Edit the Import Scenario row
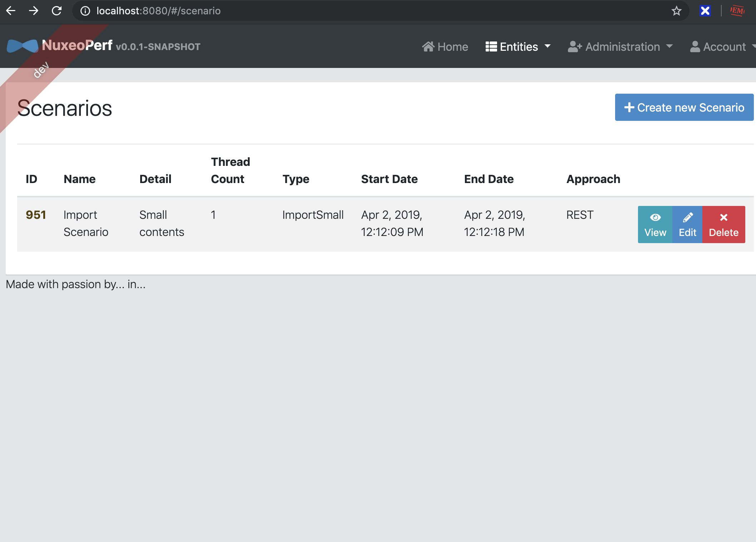This screenshot has height=542, width=756. coord(687,225)
